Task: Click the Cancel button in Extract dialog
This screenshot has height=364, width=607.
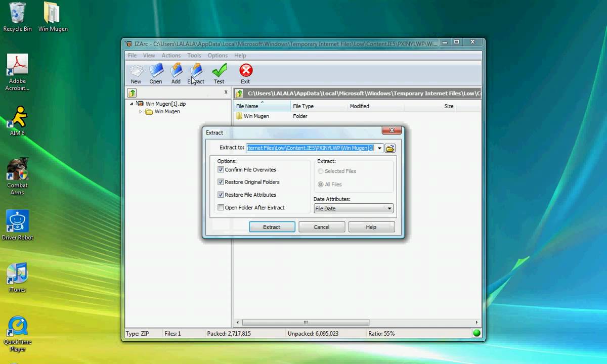Action: (x=322, y=227)
